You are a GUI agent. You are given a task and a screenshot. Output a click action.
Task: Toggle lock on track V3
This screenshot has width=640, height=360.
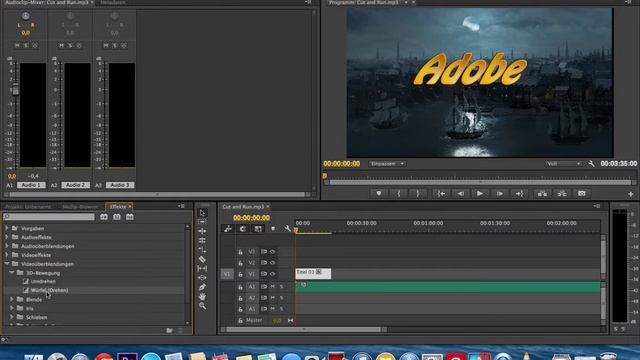(x=240, y=252)
